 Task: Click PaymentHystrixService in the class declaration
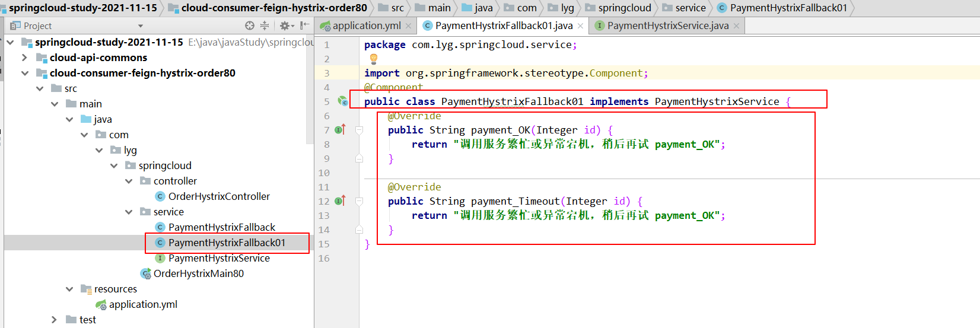click(x=717, y=101)
